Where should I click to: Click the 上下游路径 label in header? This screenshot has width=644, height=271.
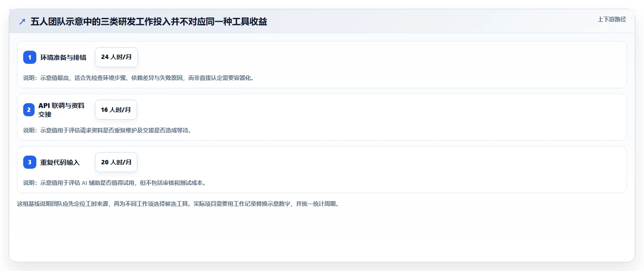[x=612, y=19]
